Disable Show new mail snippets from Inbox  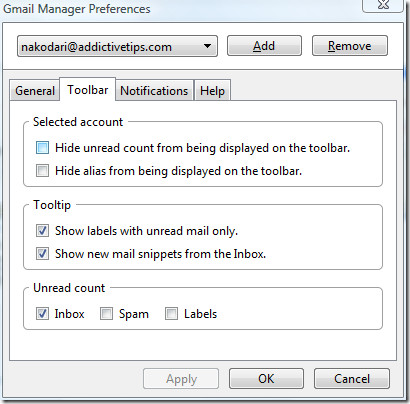click(42, 254)
